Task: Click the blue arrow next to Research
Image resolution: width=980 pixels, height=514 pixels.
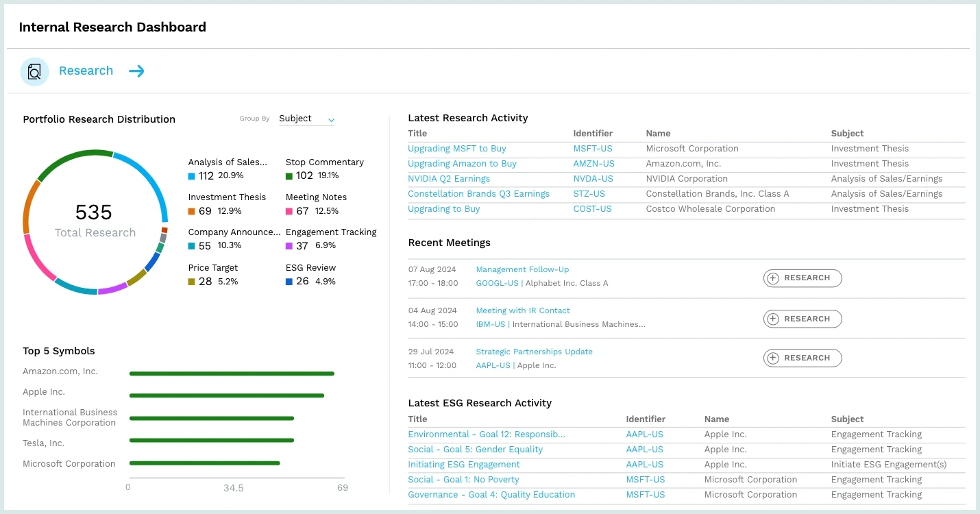Action: click(x=136, y=71)
